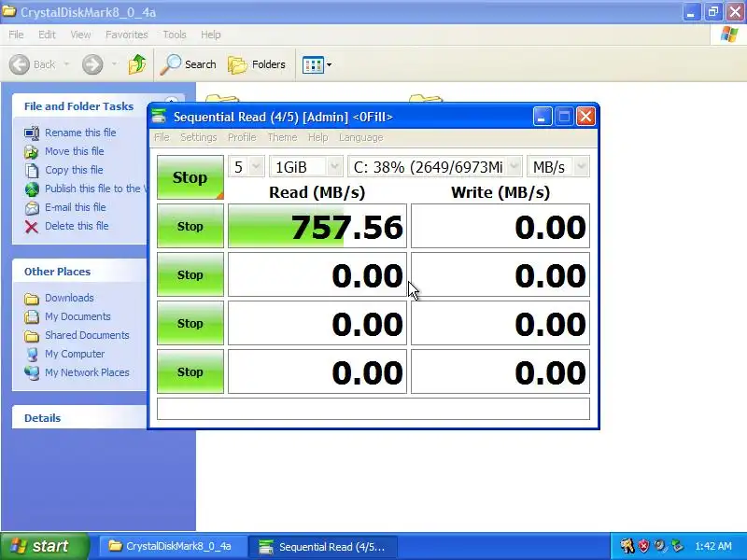747x560 pixels.
Task: Click the third row Stop button
Action: (190, 323)
